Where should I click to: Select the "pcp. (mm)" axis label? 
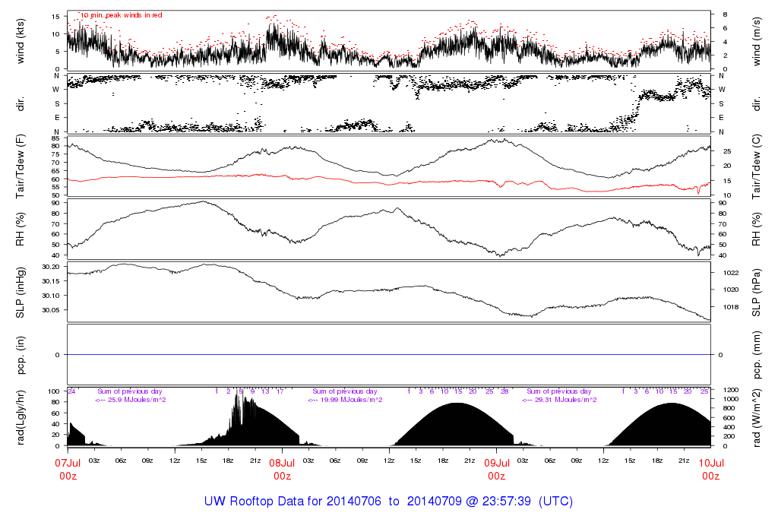pyautogui.click(x=757, y=354)
